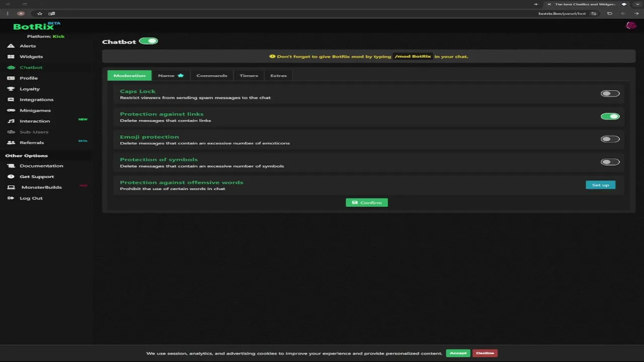Click the 'Other Options' heading
The image size is (644, 362).
point(27,155)
